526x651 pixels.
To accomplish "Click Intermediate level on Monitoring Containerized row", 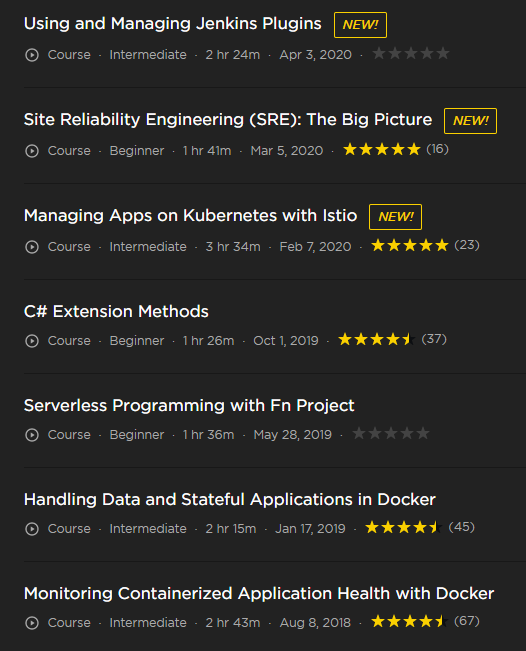I will [x=148, y=623].
